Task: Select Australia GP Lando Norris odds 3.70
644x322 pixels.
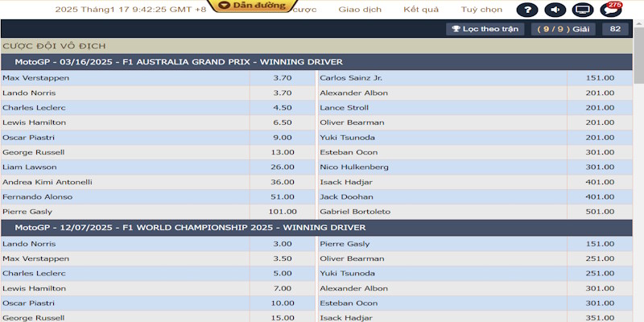Action: [283, 93]
